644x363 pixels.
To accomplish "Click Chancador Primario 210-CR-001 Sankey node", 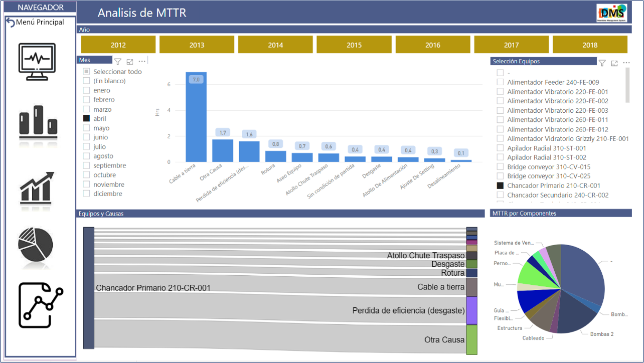I will tap(89, 288).
